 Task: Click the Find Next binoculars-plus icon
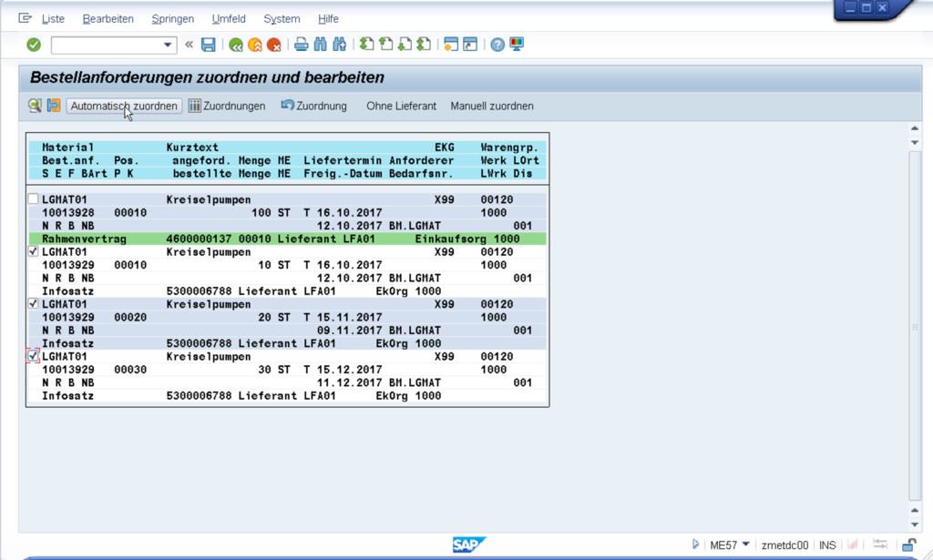[339, 45]
